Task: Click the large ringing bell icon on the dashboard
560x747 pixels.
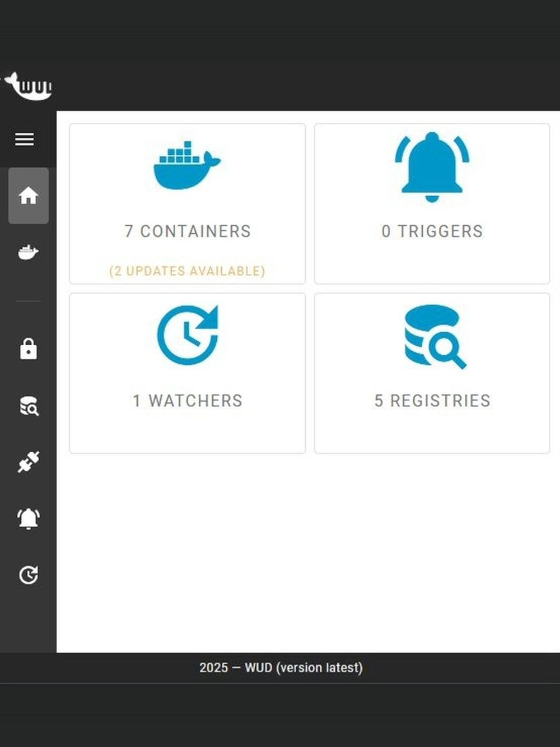Action: pos(432,167)
